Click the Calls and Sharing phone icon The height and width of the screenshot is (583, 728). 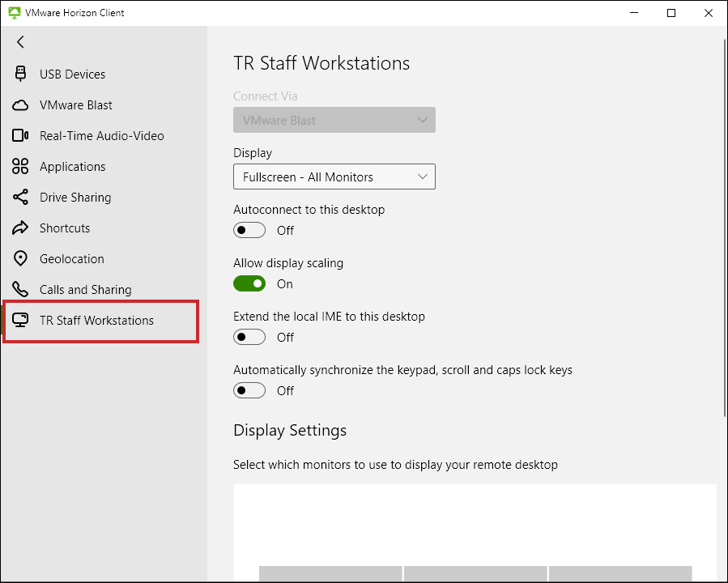(x=20, y=289)
